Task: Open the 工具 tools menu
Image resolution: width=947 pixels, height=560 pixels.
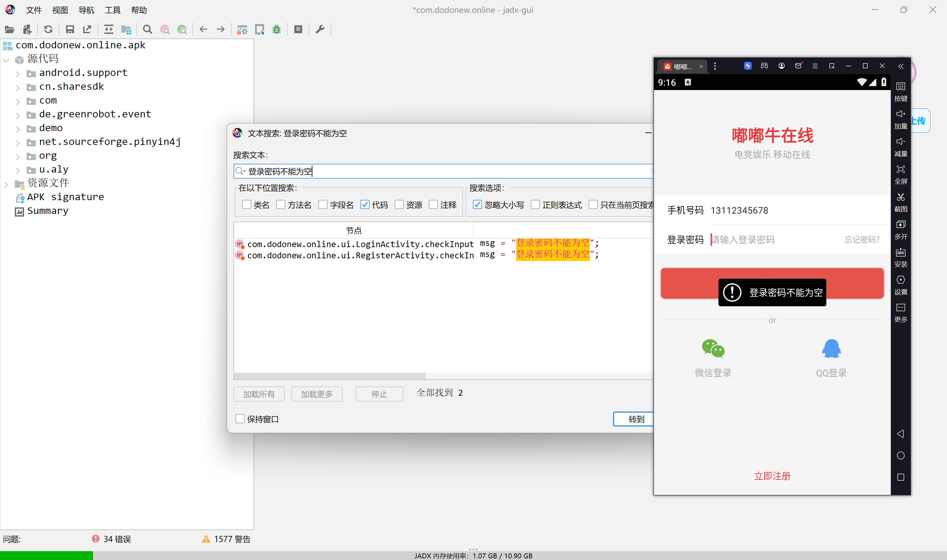Action: [x=112, y=10]
